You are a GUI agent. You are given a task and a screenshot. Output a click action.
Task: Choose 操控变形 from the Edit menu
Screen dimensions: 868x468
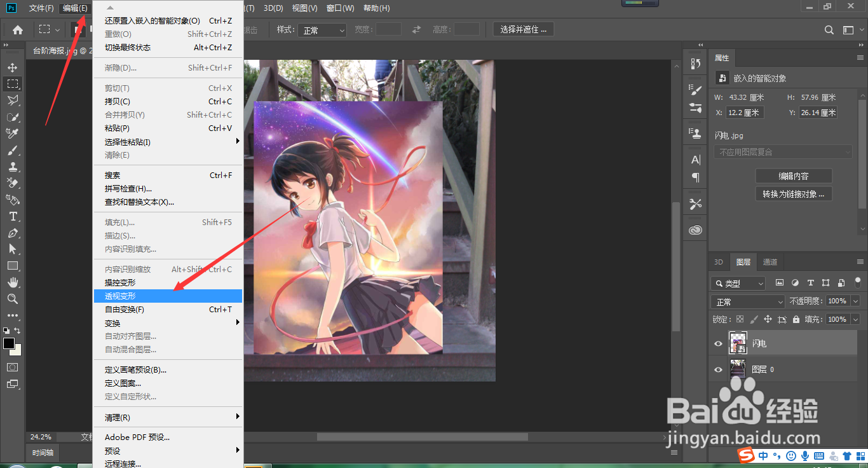tap(168, 282)
